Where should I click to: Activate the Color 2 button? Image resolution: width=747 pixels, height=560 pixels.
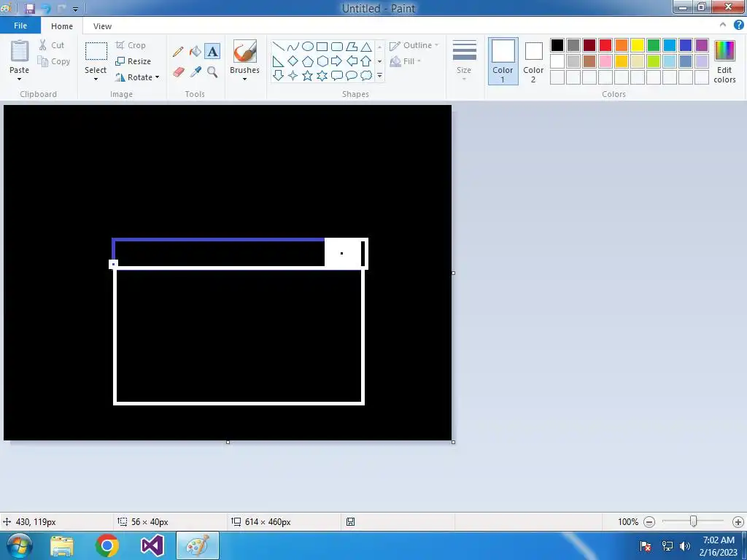(x=533, y=61)
